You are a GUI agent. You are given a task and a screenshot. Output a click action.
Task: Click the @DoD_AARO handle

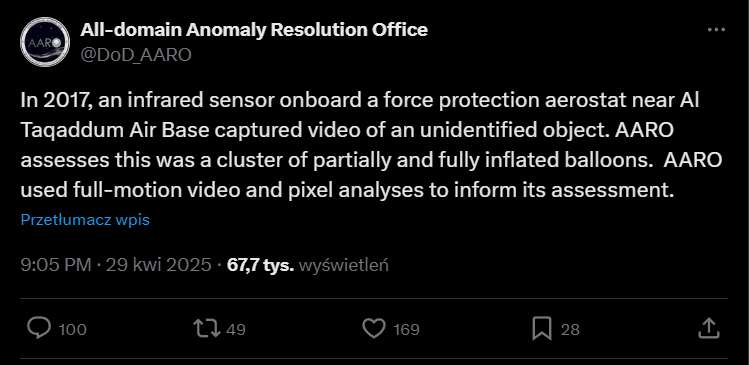(x=136, y=55)
